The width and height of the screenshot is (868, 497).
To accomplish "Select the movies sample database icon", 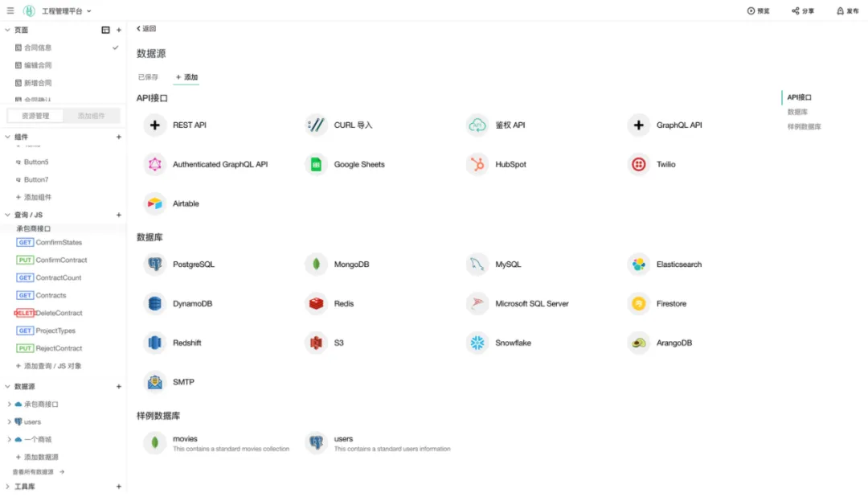I will click(155, 442).
